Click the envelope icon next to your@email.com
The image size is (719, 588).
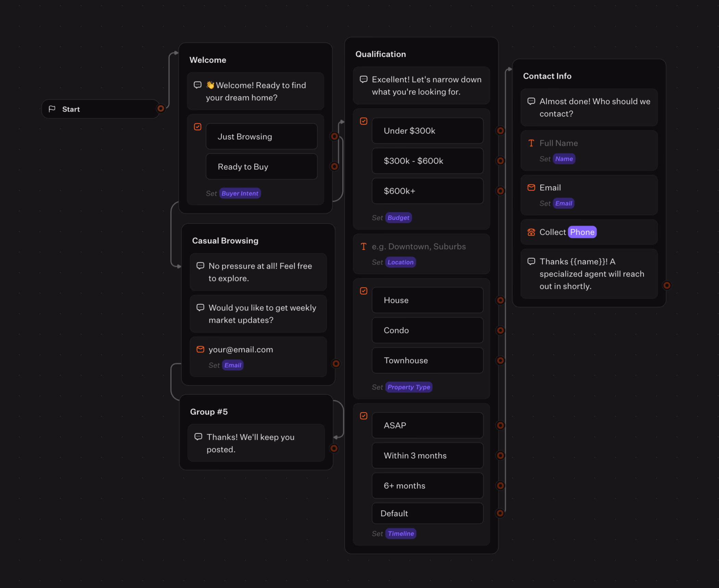200,349
